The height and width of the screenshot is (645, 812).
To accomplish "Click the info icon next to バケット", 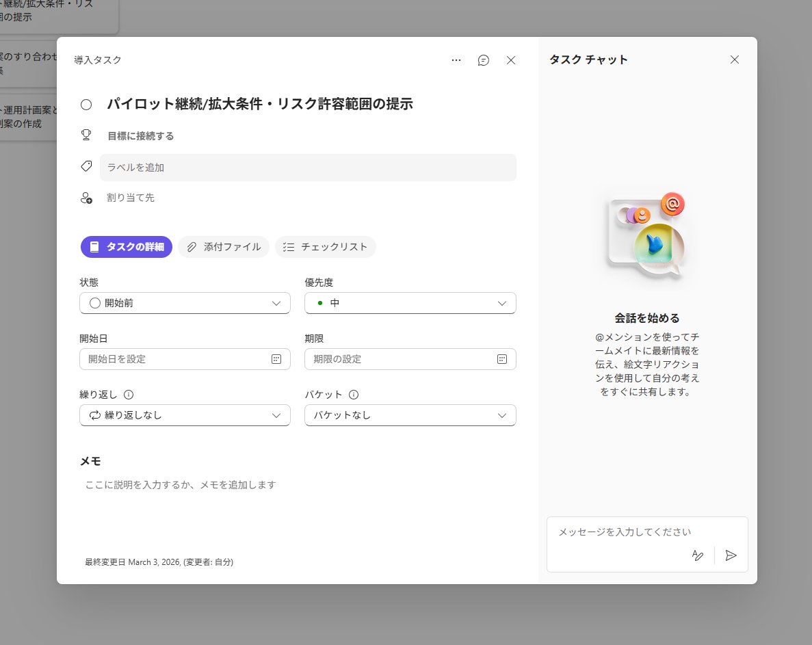I will pos(352,394).
